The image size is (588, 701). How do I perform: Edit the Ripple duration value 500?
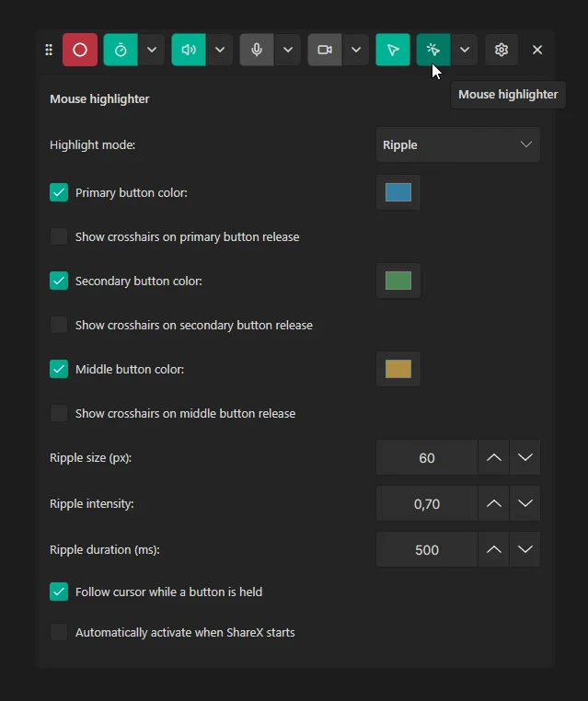[x=427, y=549]
